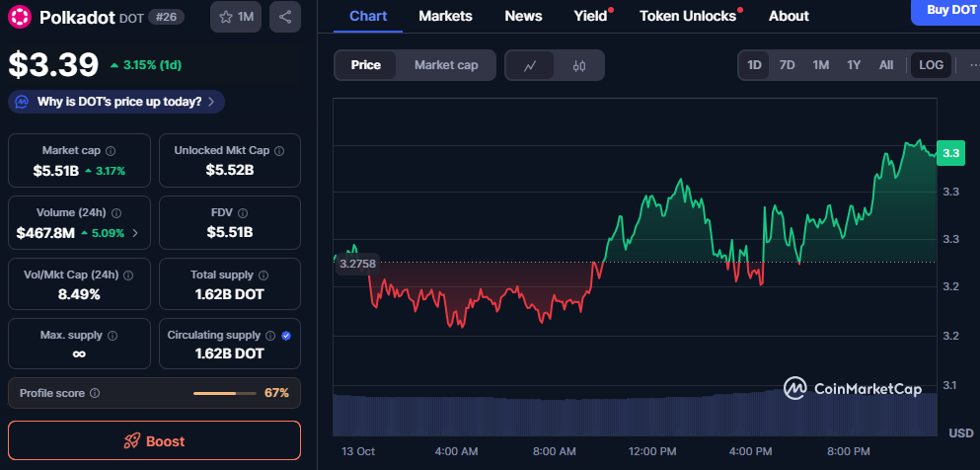Image resolution: width=980 pixels, height=470 pixels.
Task: Click info icon beside Volume (24h)
Action: pyautogui.click(x=116, y=213)
